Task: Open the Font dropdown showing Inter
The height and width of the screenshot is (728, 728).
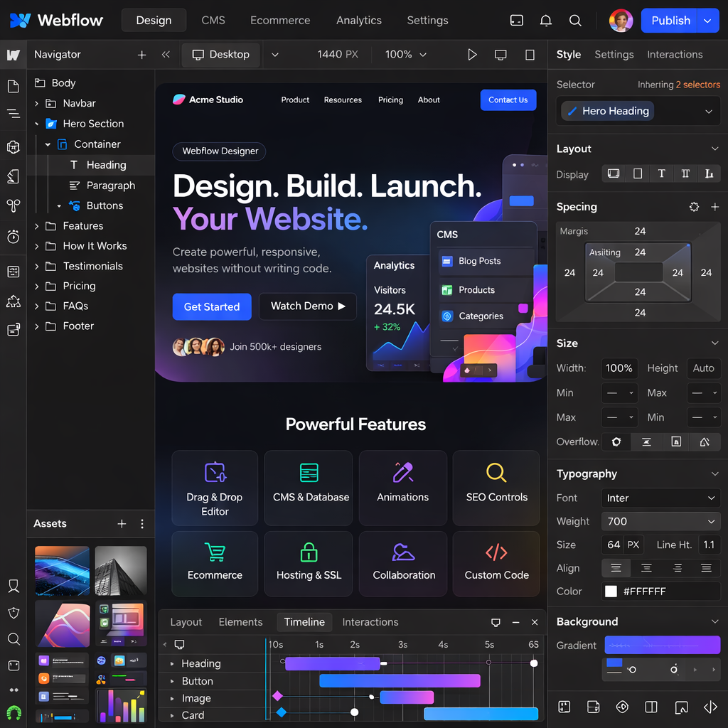Action: pyautogui.click(x=660, y=498)
